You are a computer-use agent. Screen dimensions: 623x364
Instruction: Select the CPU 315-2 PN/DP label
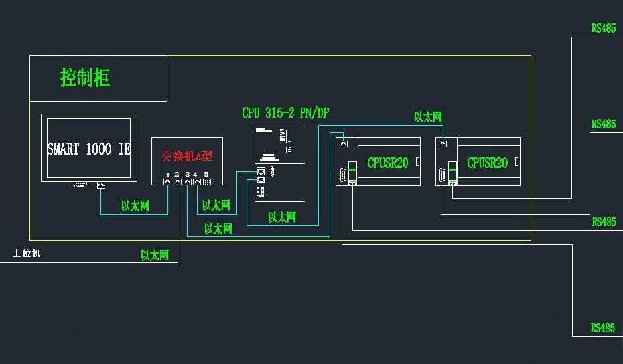pos(285,113)
